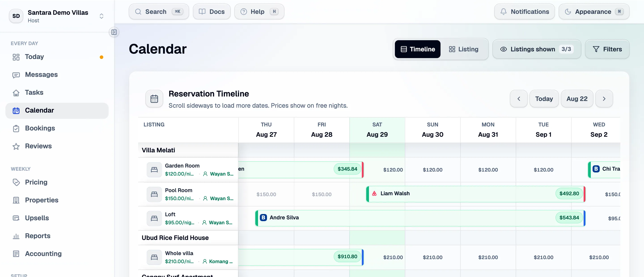Click Pool Room bed icon
Viewport: 644px width, 277px height.
coord(154,194)
